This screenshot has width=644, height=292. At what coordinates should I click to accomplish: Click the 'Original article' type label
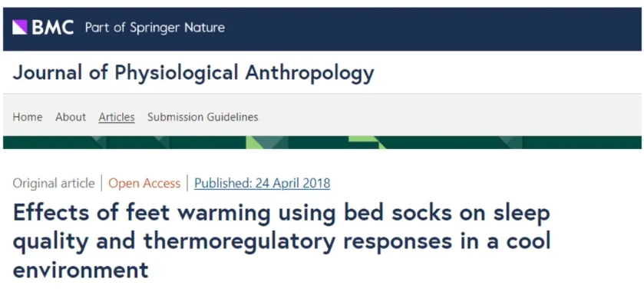pyautogui.click(x=54, y=183)
